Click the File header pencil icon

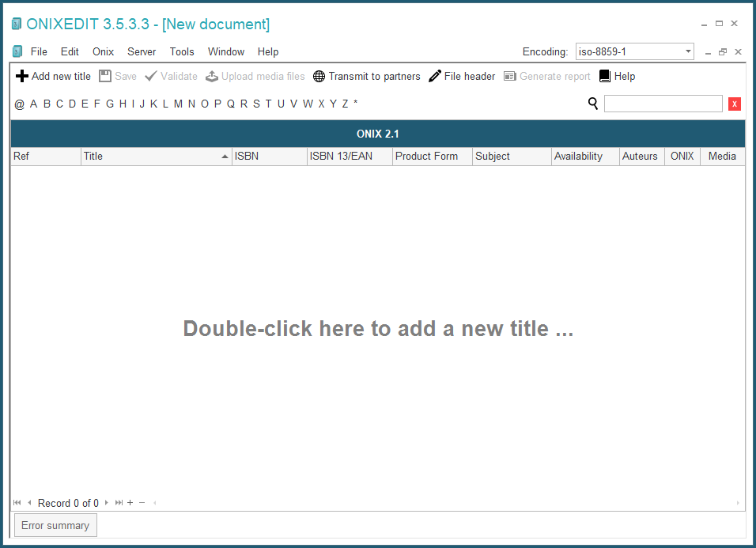point(435,76)
